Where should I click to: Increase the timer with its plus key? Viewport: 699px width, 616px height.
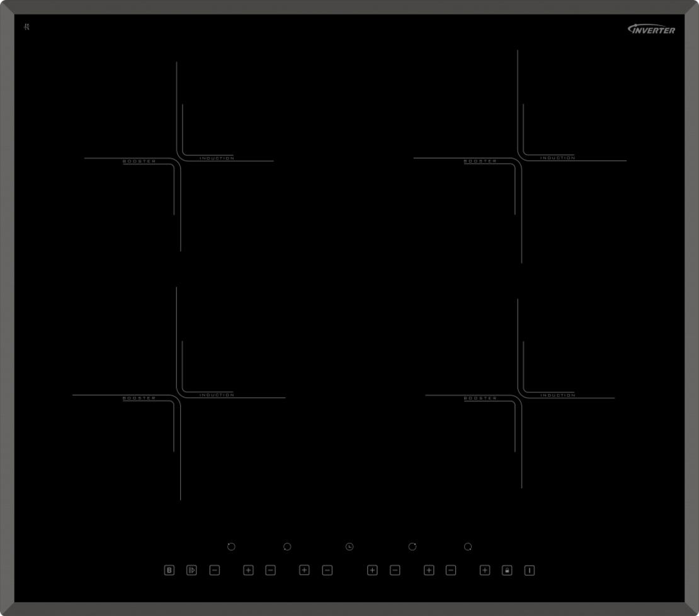click(x=372, y=569)
